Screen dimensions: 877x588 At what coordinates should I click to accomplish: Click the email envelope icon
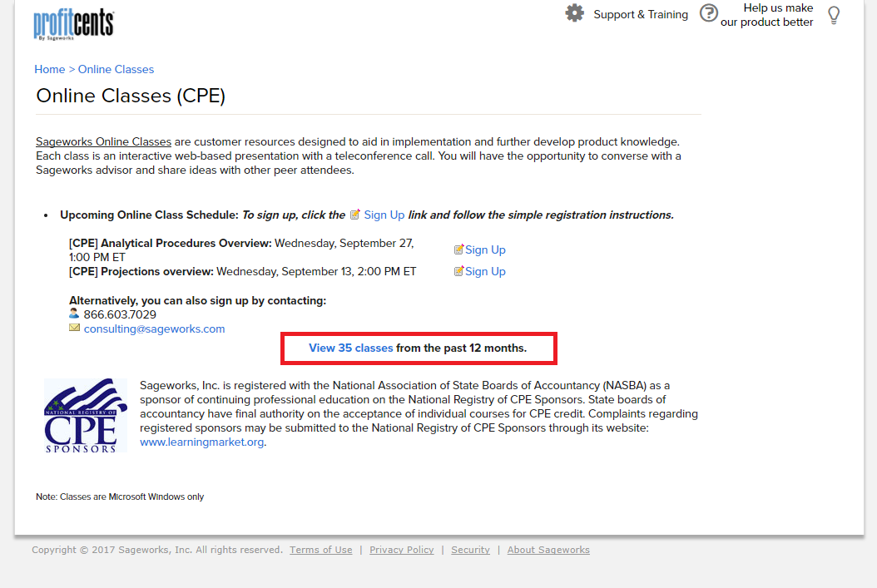click(x=74, y=328)
